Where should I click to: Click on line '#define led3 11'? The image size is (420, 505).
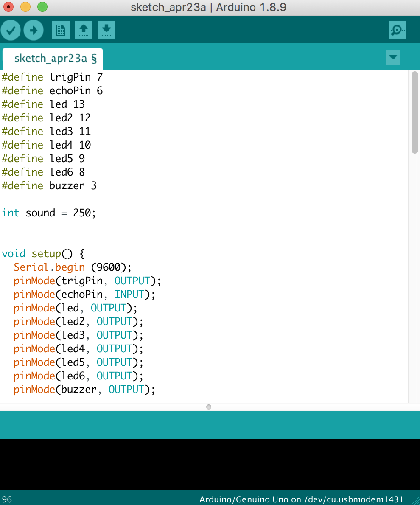click(x=46, y=132)
